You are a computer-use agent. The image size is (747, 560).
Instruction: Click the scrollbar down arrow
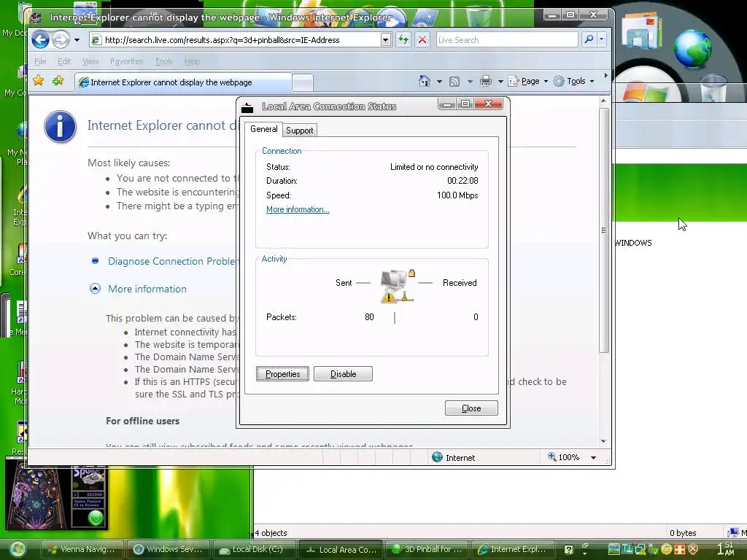pos(603,441)
